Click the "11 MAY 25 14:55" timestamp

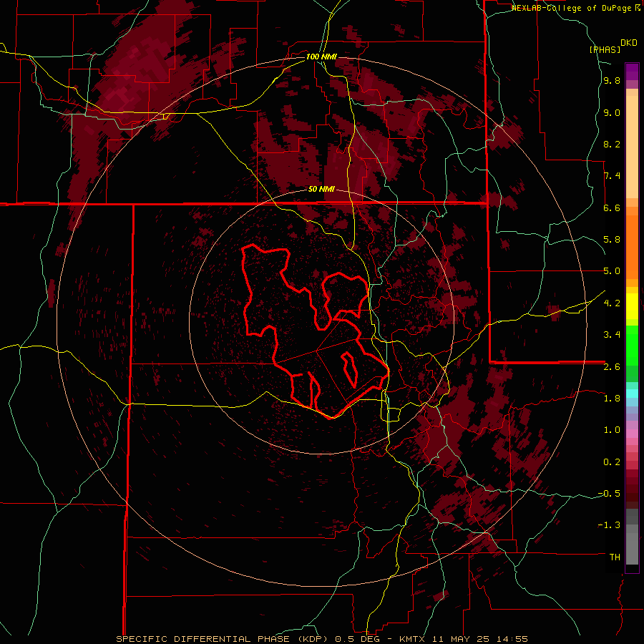coord(479,639)
